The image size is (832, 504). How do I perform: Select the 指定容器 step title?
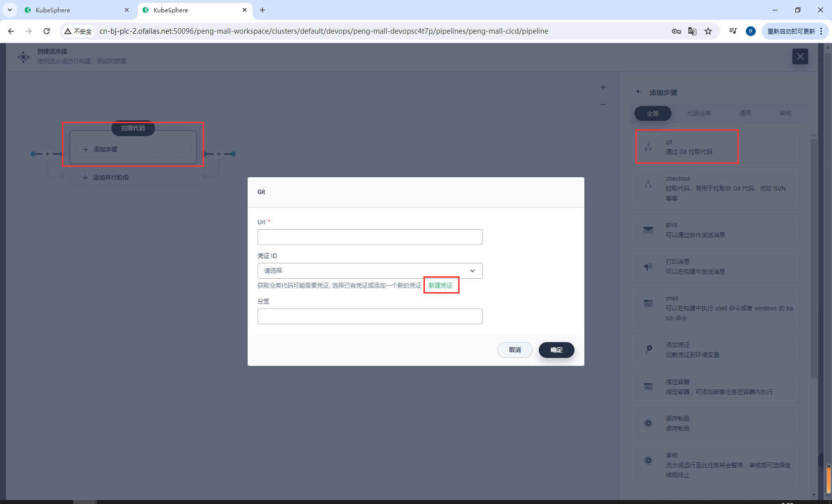pos(677,382)
